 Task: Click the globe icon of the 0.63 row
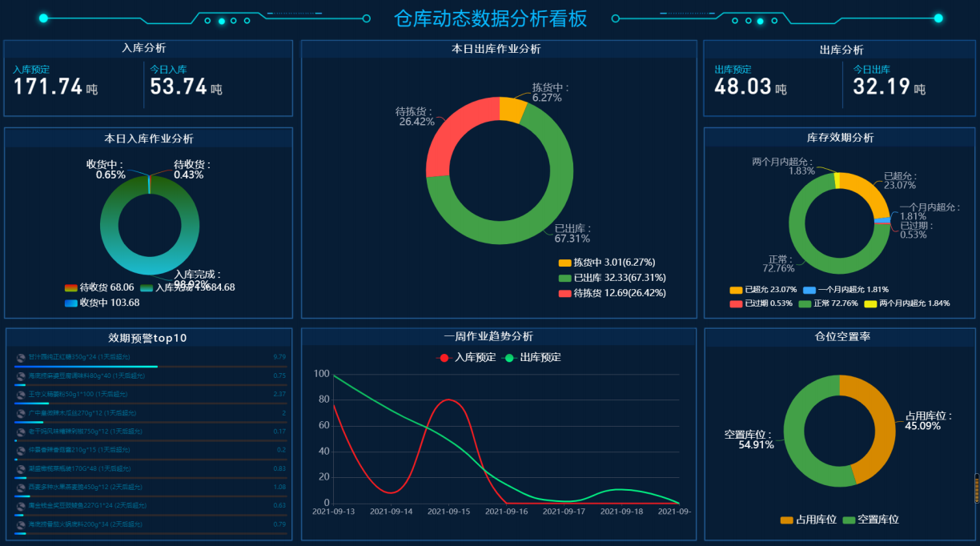(x=21, y=506)
